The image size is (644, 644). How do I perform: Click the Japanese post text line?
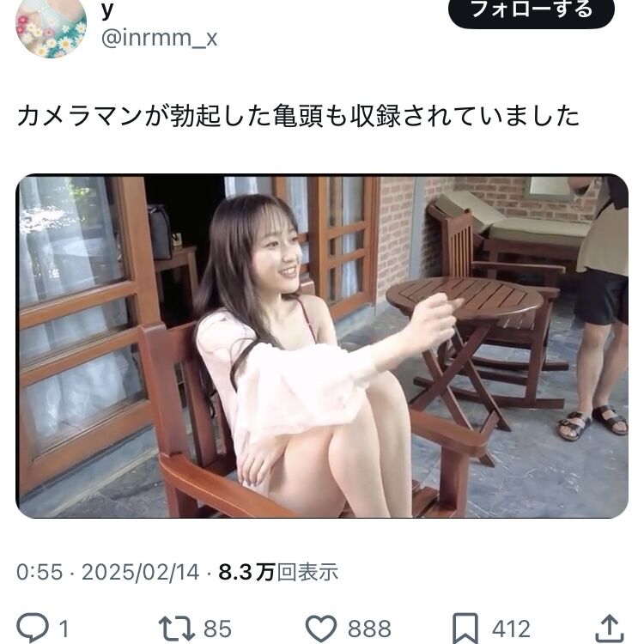click(x=298, y=115)
